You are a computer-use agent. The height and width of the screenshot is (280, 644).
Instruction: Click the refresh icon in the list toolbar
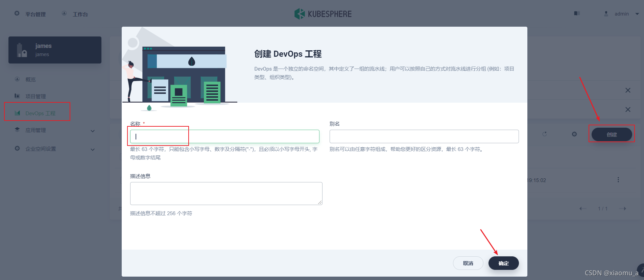point(545,134)
